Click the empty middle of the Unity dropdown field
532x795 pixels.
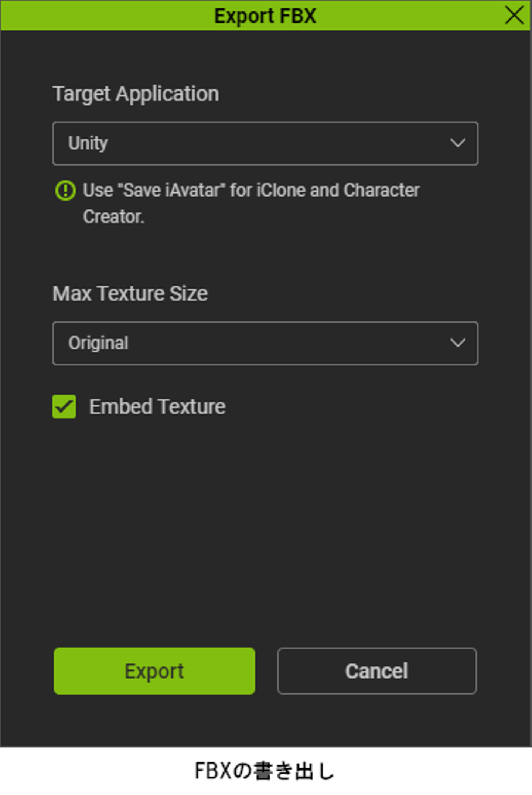(x=266, y=143)
